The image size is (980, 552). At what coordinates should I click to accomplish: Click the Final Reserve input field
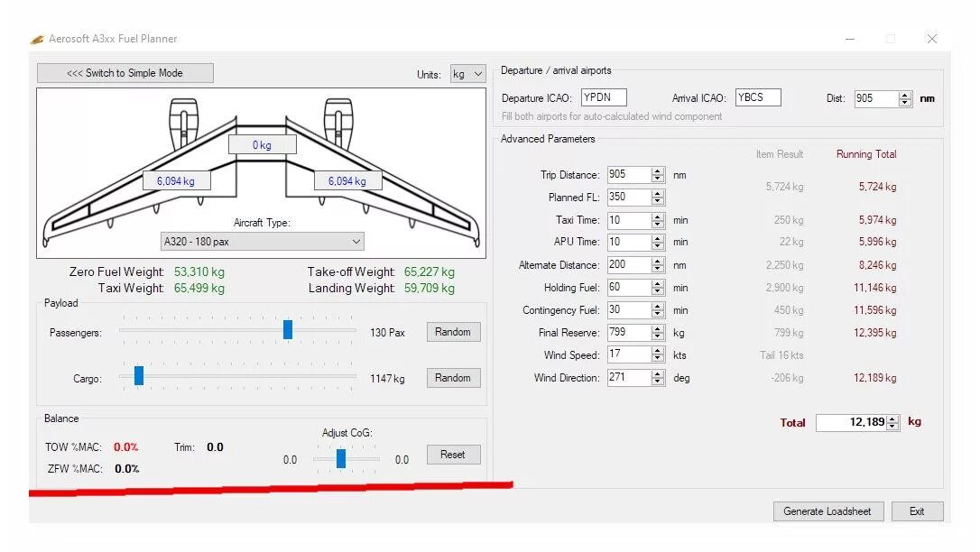[x=629, y=332]
